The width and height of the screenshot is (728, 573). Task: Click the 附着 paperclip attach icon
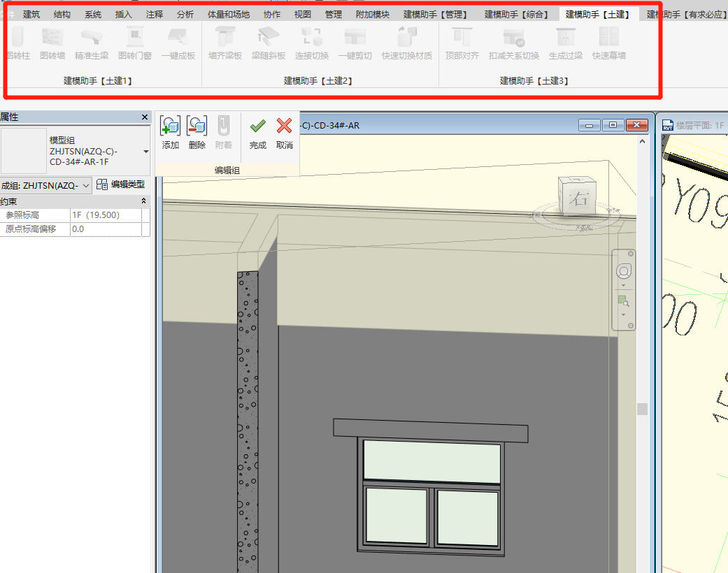pyautogui.click(x=223, y=126)
